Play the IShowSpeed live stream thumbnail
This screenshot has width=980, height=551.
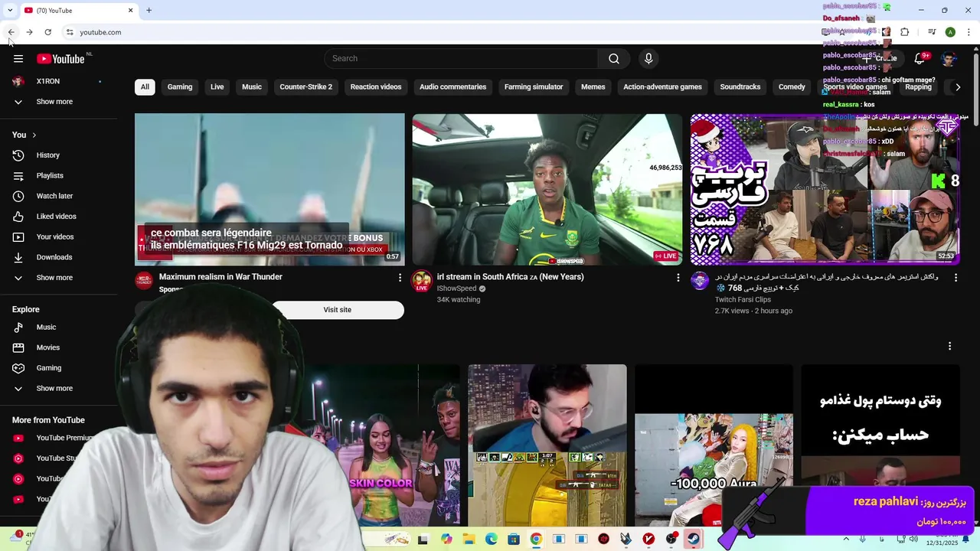click(x=547, y=189)
